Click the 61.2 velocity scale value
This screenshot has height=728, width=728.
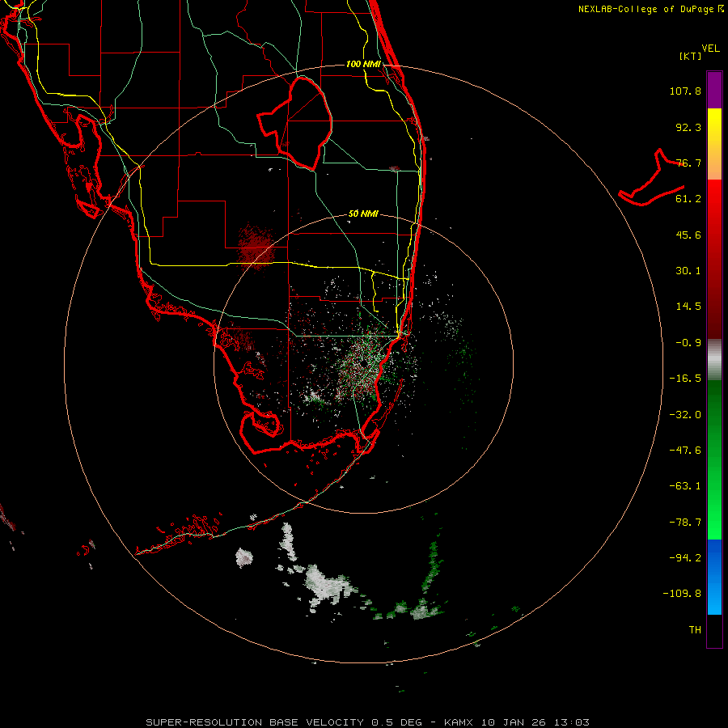[688, 199]
